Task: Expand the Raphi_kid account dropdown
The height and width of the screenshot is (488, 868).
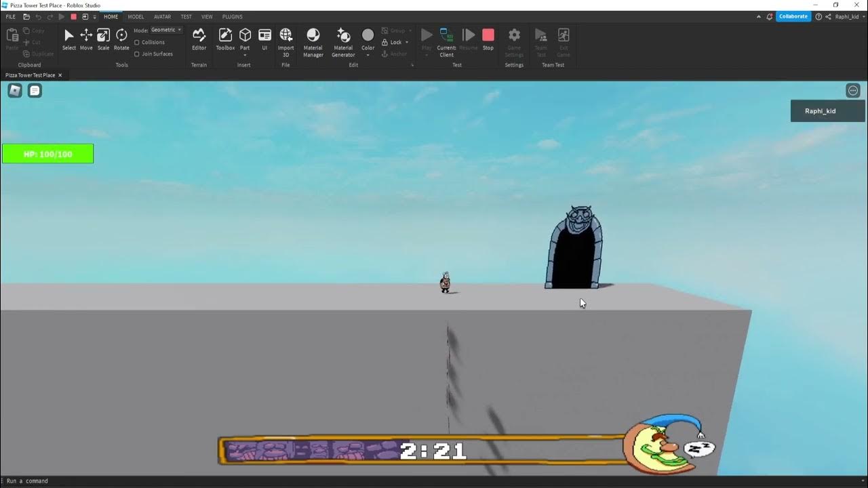Action: tap(863, 16)
